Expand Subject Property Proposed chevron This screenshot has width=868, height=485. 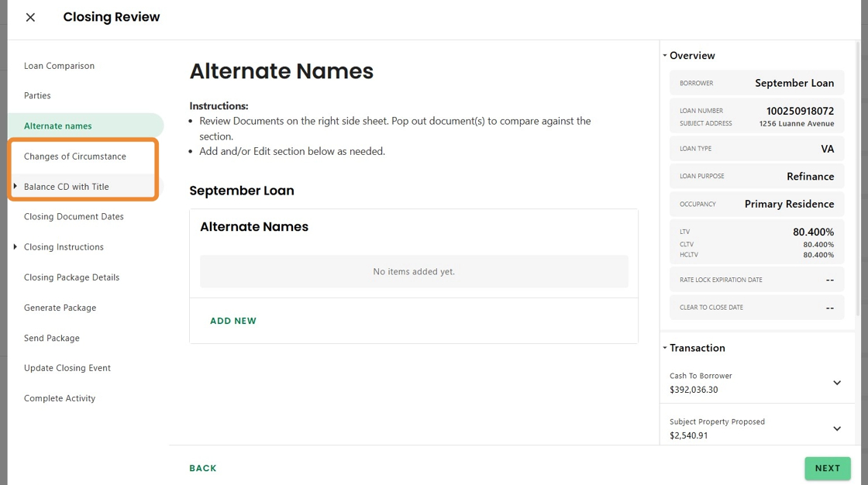(x=836, y=428)
